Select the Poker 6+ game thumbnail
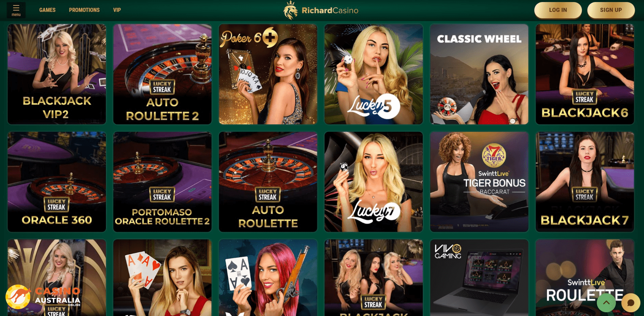Image resolution: width=644 pixels, height=316 pixels. [x=268, y=74]
